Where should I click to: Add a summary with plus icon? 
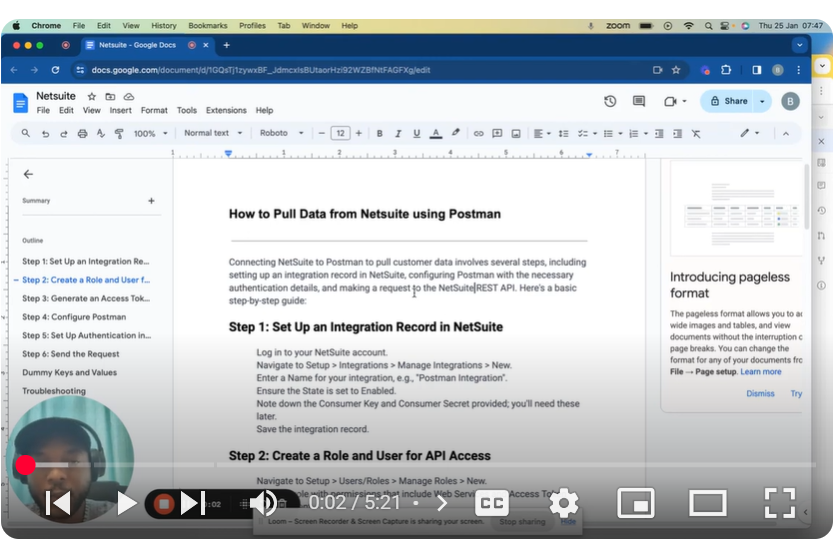tap(151, 201)
